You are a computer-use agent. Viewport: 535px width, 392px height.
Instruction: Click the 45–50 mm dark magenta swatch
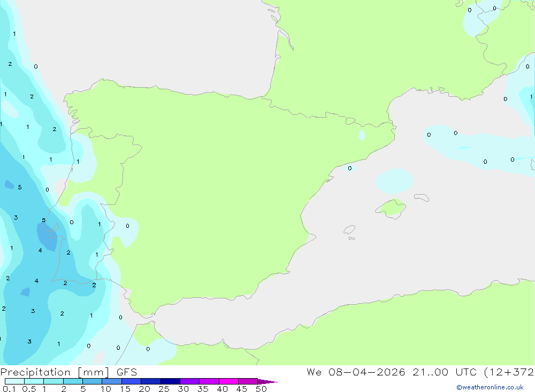(x=248, y=381)
